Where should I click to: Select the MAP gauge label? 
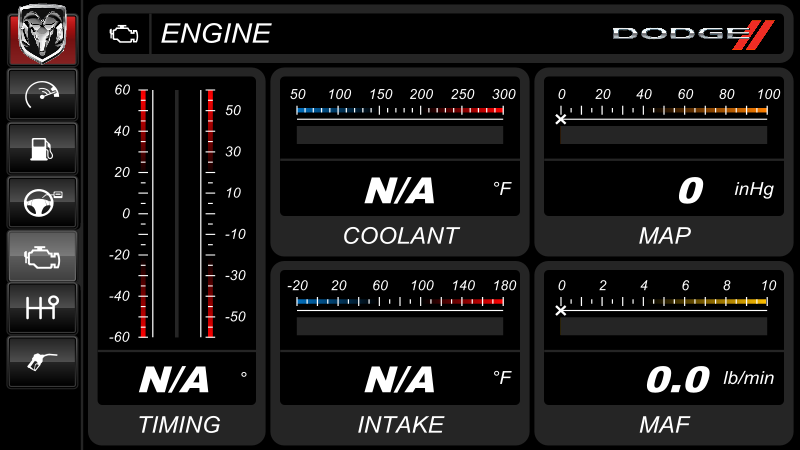[x=664, y=236]
